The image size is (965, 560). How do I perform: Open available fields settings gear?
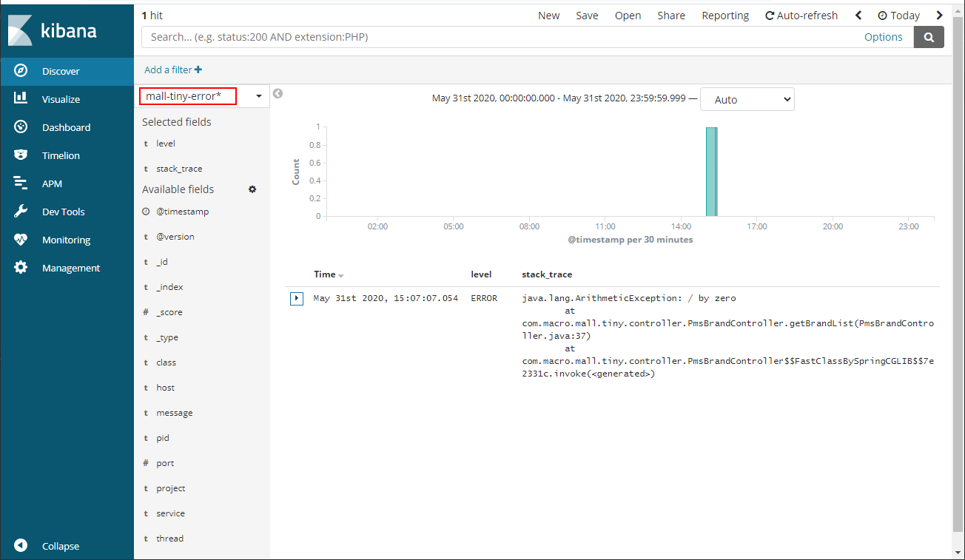pos(252,189)
